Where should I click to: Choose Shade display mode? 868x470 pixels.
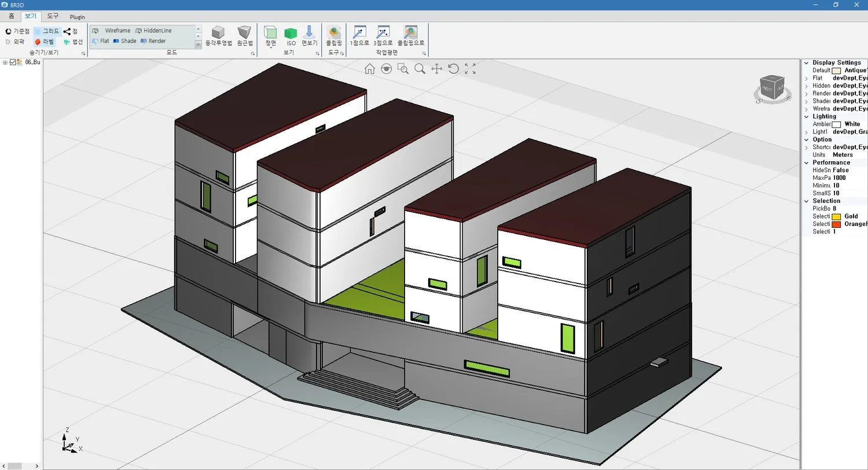(124, 41)
